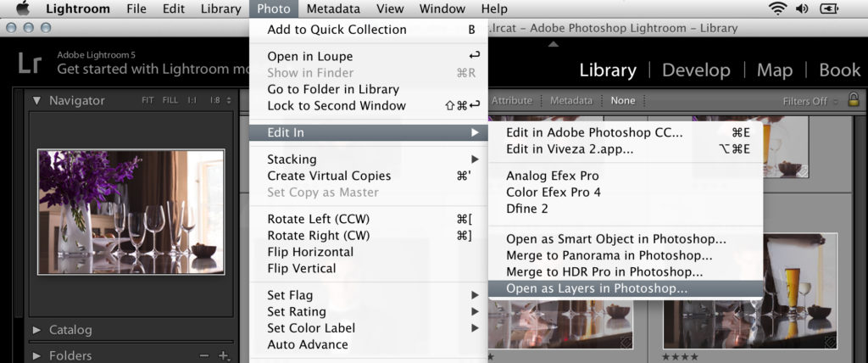Viewport: 868px width, 363px height.
Task: Open the Filters Off dropdown
Action: pos(810,101)
